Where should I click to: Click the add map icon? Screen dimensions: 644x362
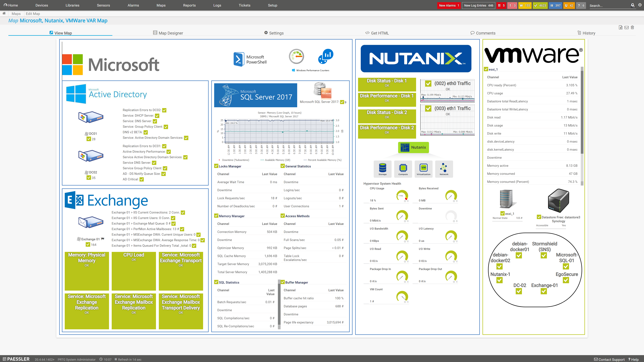[x=621, y=27]
